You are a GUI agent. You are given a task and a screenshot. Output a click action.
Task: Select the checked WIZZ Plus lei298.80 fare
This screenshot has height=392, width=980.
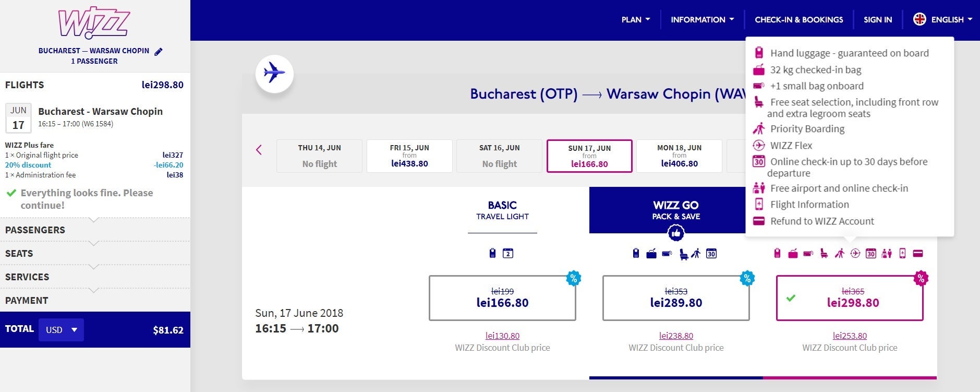849,298
